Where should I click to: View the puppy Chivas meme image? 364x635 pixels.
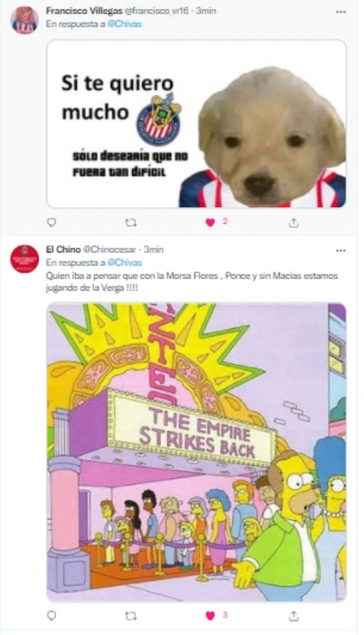pyautogui.click(x=196, y=124)
